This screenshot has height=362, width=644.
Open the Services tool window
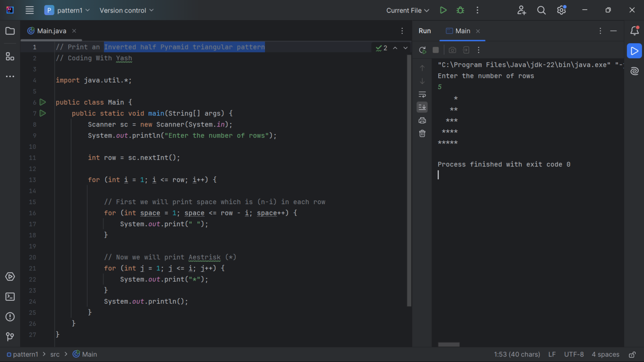10,277
